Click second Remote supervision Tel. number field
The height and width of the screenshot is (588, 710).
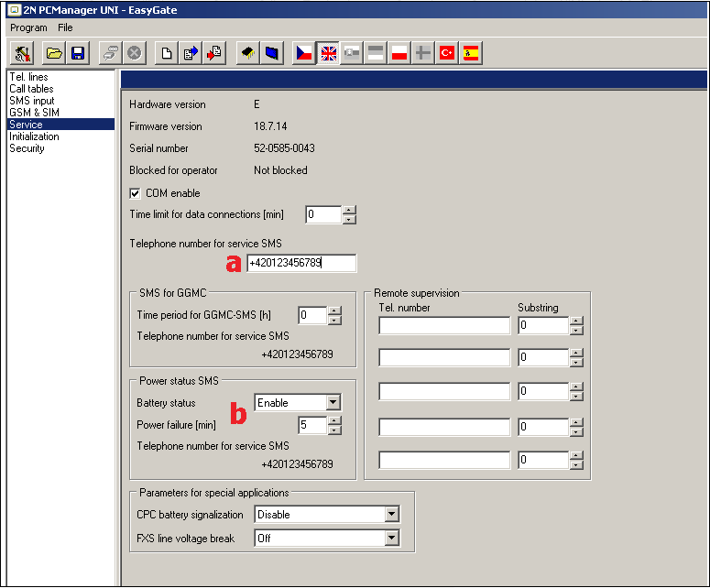[x=444, y=357]
